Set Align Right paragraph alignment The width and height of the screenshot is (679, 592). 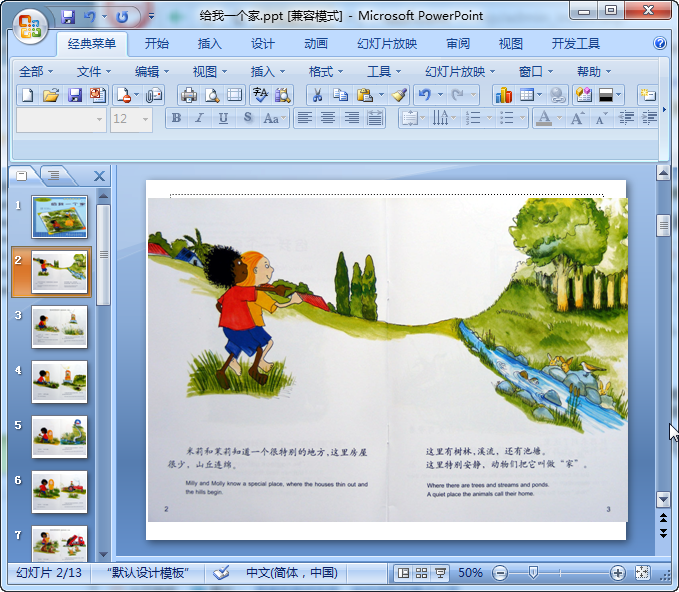coord(352,118)
